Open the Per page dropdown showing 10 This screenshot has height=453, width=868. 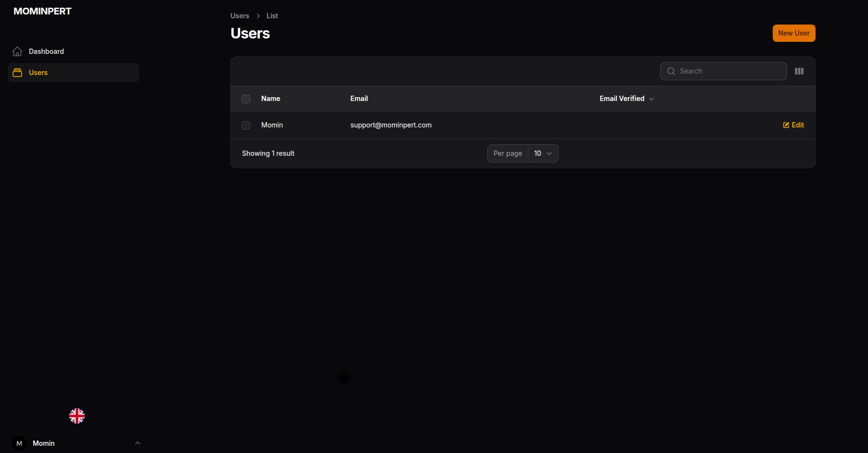pos(542,153)
